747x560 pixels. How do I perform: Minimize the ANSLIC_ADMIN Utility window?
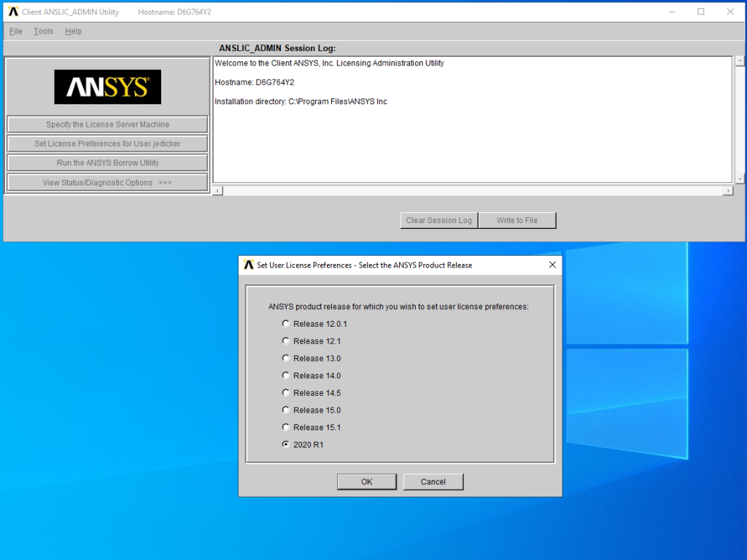click(672, 12)
